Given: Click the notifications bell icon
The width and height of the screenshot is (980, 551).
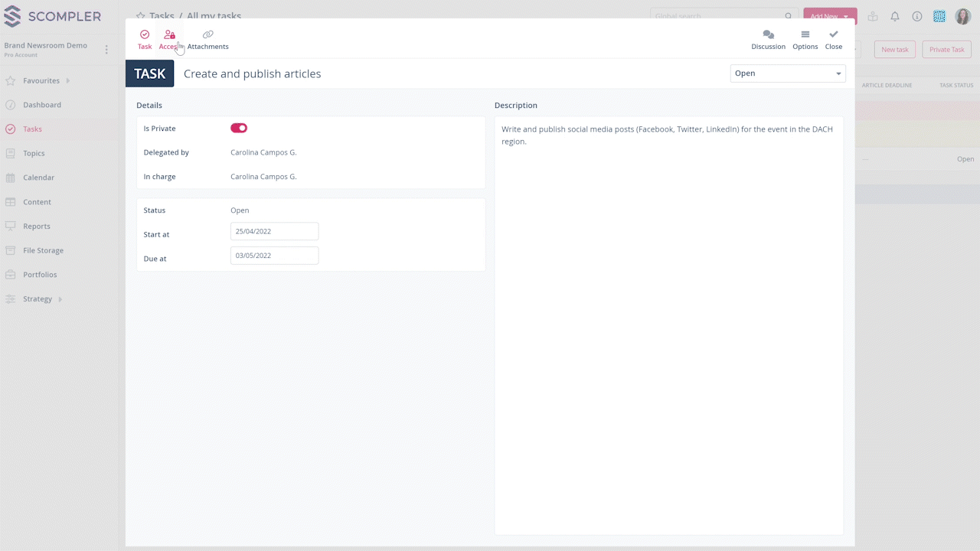Looking at the screenshot, I should click(894, 16).
